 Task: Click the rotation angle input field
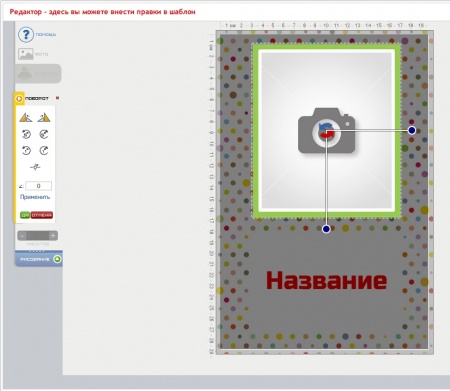38,186
